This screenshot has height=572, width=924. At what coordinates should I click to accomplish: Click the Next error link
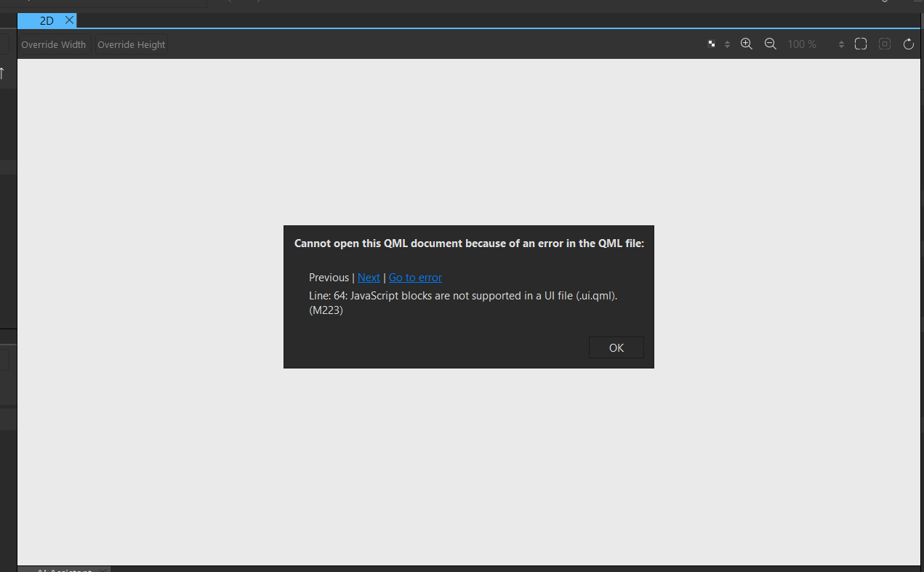[x=369, y=278]
